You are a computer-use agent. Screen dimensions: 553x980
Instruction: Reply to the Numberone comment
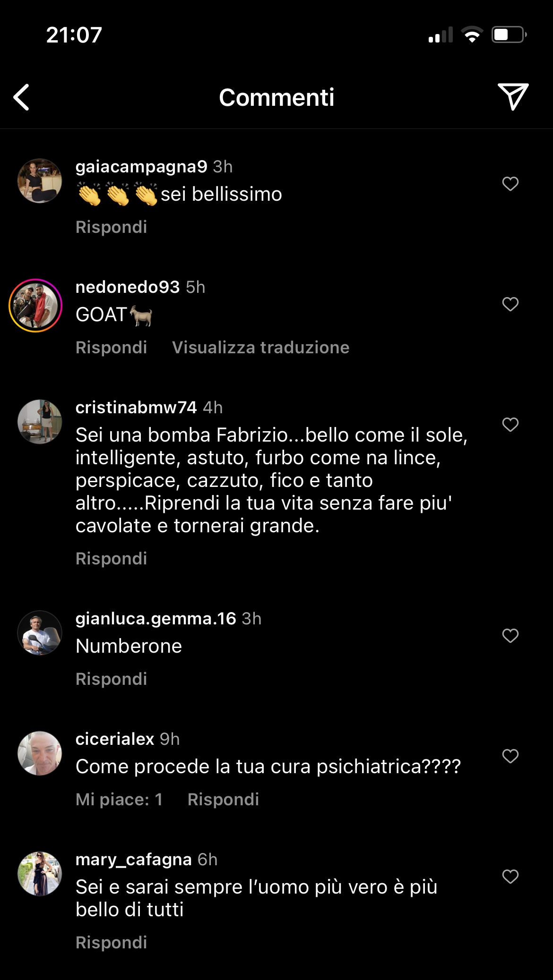[x=112, y=679]
